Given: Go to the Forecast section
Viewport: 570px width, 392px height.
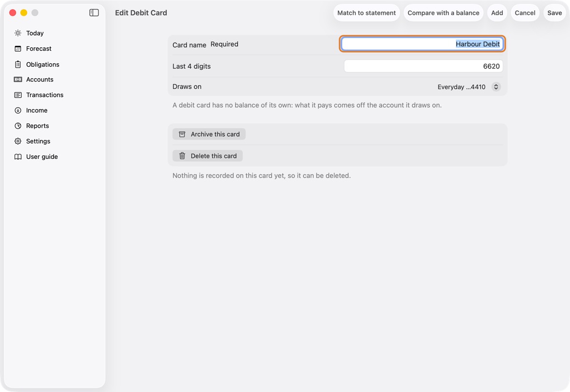Looking at the screenshot, I should click(39, 49).
